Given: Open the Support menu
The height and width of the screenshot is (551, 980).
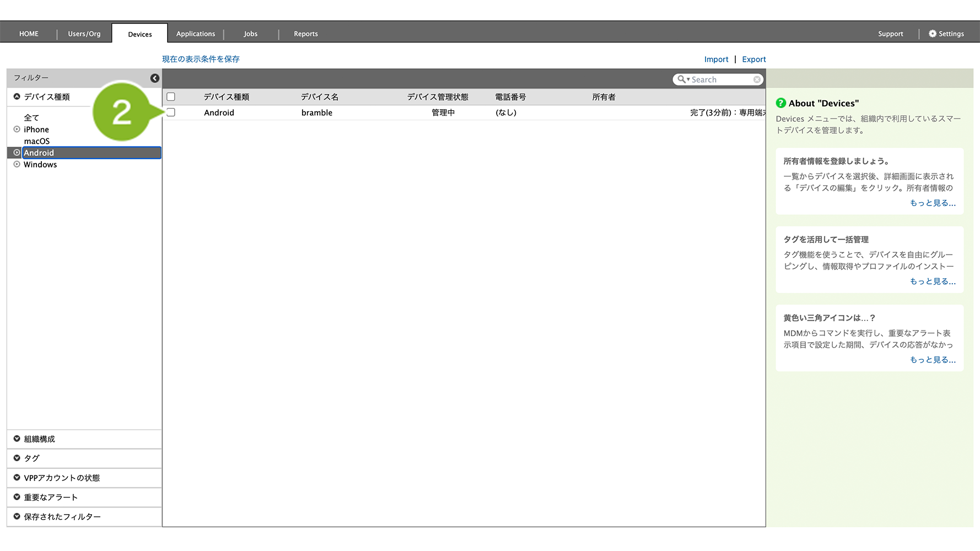Looking at the screenshot, I should pyautogui.click(x=891, y=34).
